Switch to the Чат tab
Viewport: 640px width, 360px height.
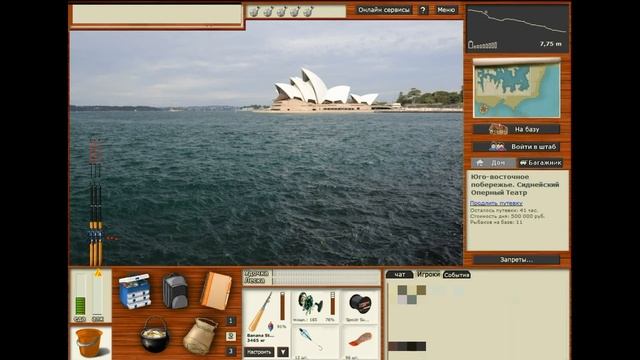(x=400, y=275)
